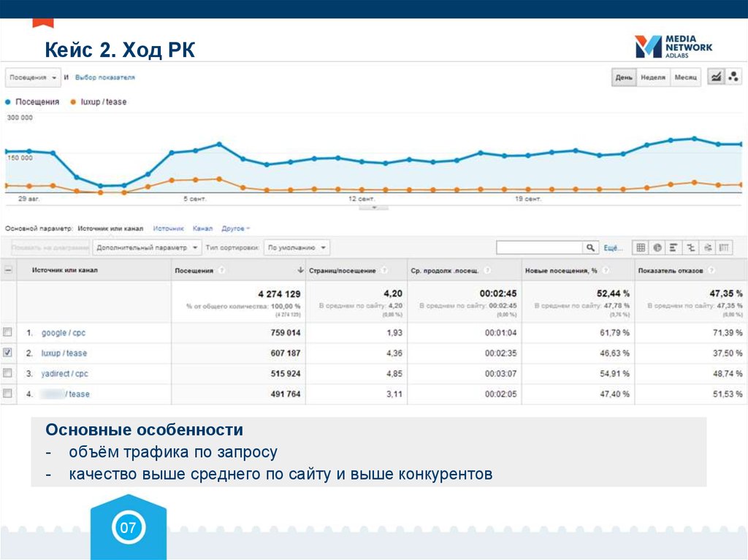This screenshot has width=748, height=560.
Task: Select the performance bars view icon
Action: coord(673,247)
